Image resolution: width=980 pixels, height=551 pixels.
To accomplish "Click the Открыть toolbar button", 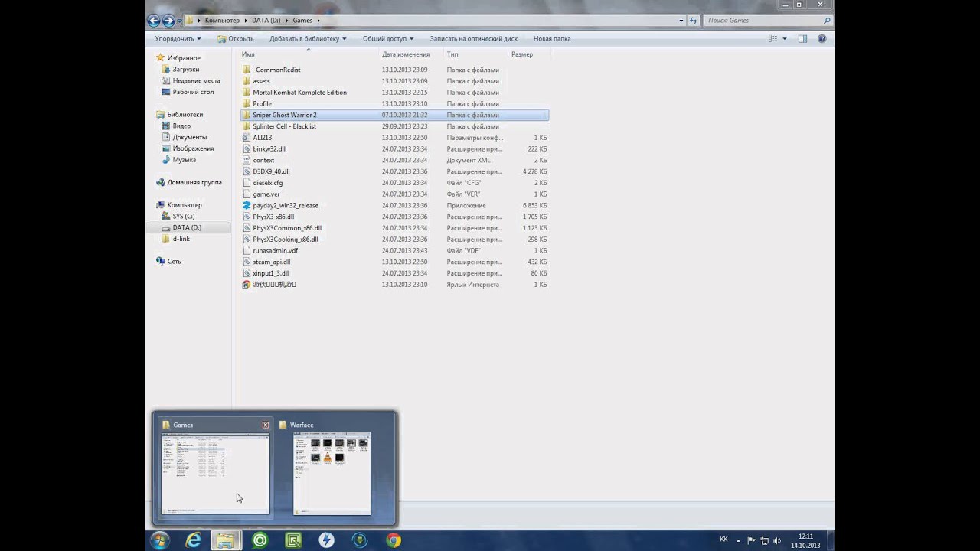I will [236, 38].
